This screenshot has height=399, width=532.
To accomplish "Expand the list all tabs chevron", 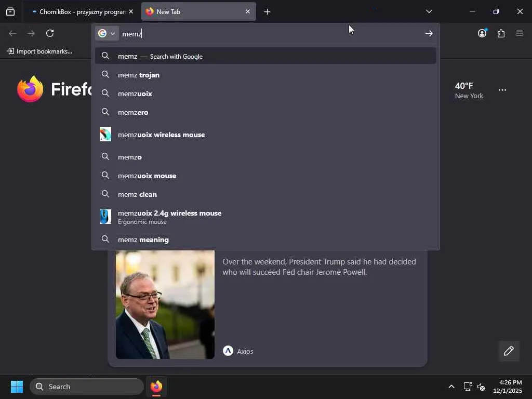I will tap(429, 11).
